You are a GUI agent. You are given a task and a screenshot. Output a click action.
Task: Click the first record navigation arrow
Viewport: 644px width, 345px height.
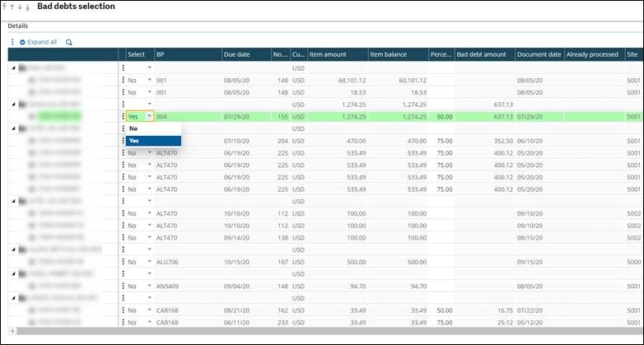click(5, 7)
